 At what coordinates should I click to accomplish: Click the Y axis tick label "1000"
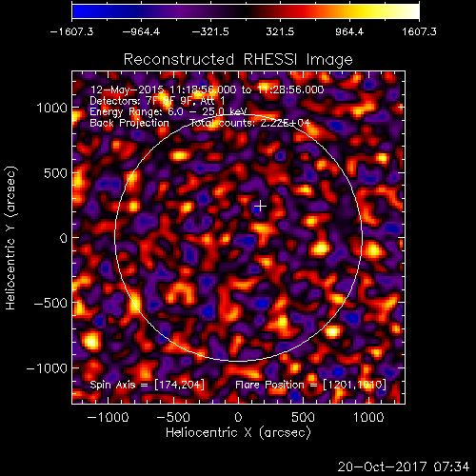[x=52, y=109]
